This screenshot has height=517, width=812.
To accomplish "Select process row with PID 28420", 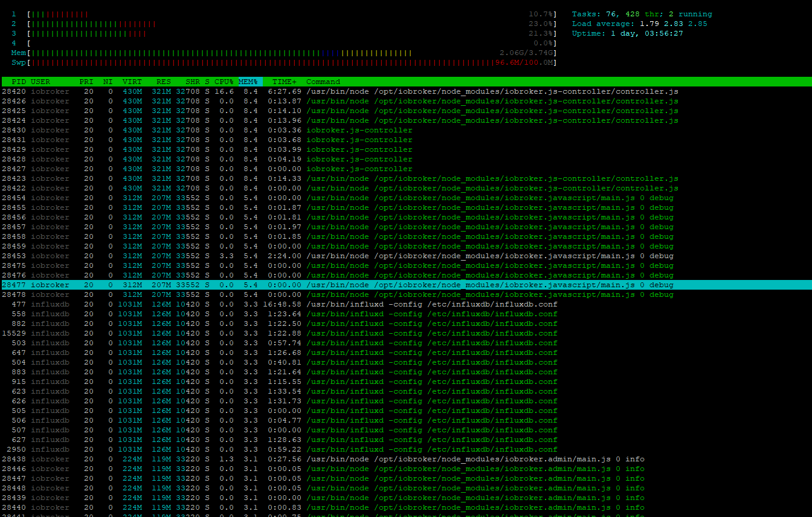I will [x=406, y=91].
